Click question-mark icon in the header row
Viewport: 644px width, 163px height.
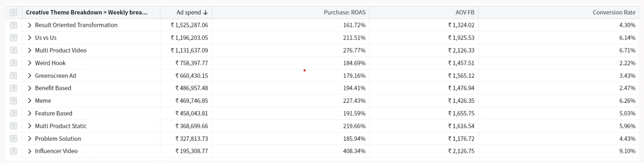pyautogui.click(x=14, y=13)
